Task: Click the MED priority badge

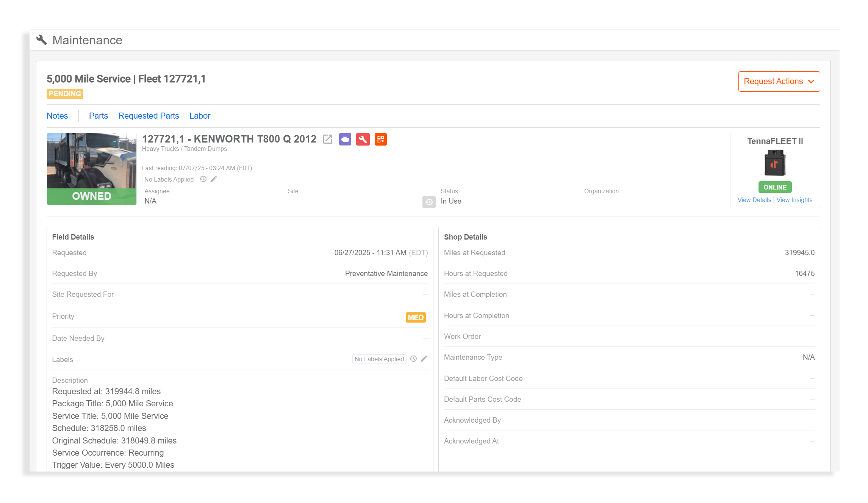Action: [415, 317]
